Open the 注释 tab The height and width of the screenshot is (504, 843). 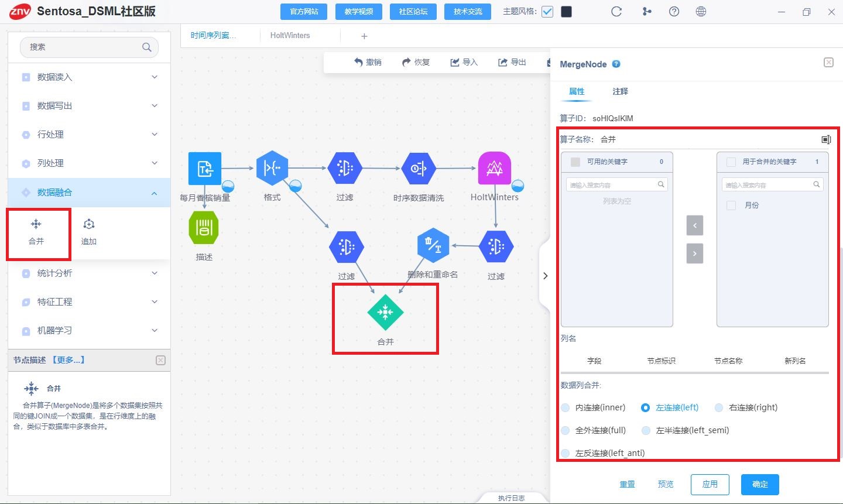click(620, 91)
